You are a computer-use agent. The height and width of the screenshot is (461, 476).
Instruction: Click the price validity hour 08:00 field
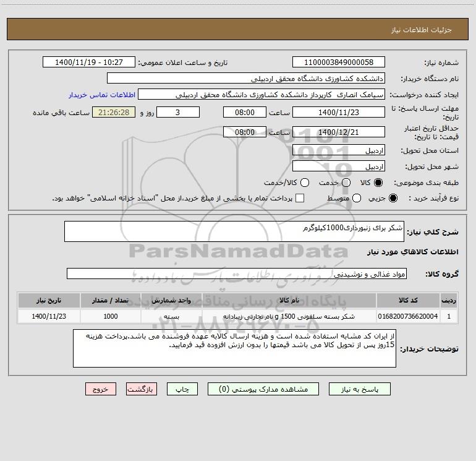tap(245, 132)
